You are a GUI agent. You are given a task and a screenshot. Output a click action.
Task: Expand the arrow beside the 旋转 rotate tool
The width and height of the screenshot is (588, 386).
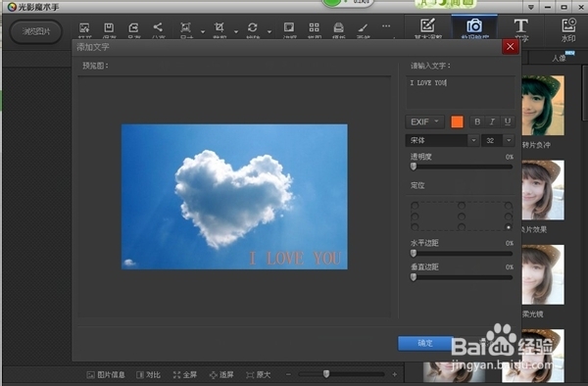tap(269, 32)
